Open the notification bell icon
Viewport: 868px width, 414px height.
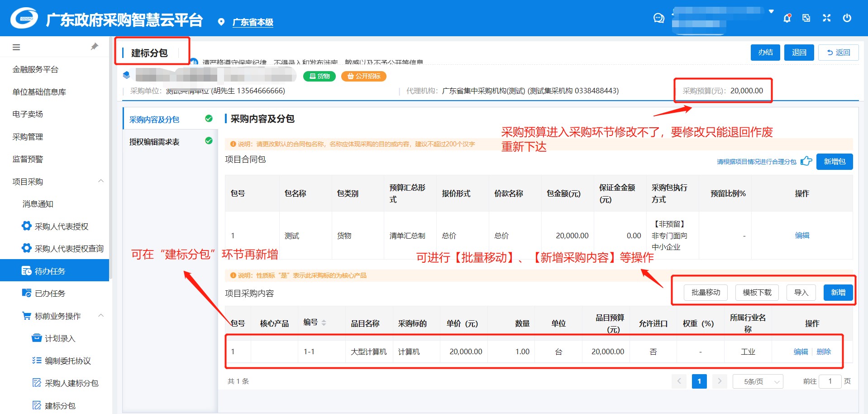click(787, 18)
